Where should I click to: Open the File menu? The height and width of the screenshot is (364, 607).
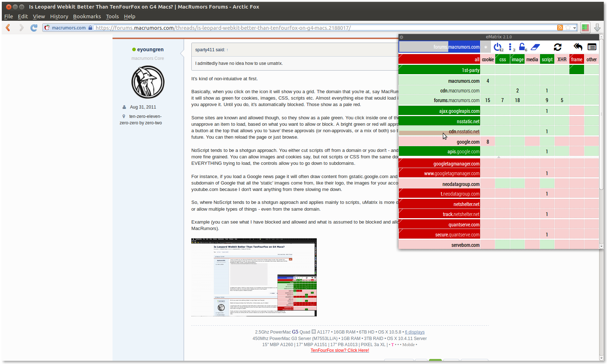(9, 16)
